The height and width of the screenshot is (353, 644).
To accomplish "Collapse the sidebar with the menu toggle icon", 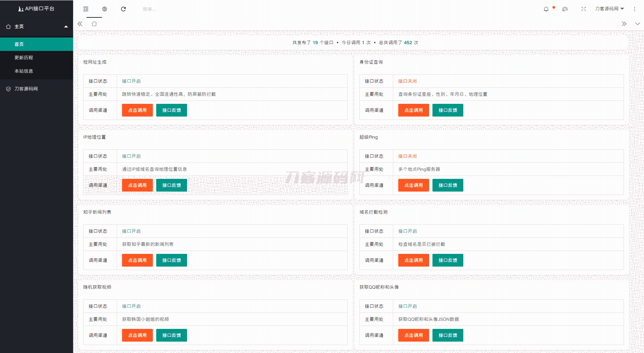I will point(86,9).
